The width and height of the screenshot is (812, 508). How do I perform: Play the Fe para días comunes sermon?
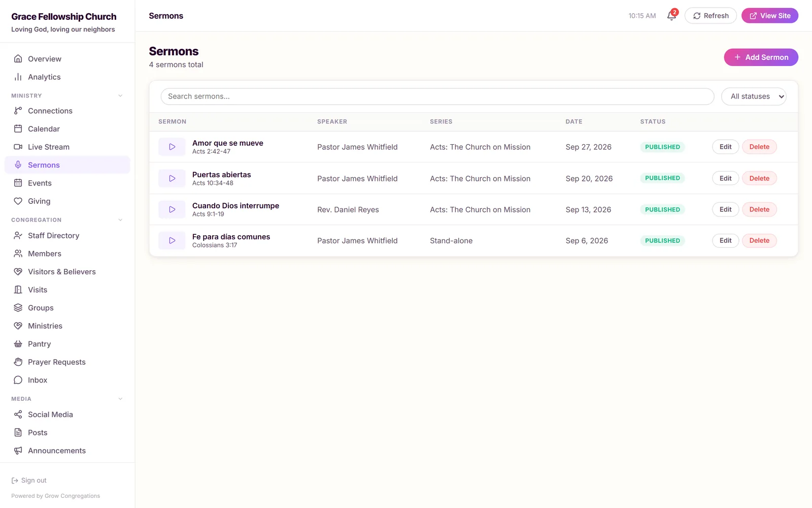172,240
